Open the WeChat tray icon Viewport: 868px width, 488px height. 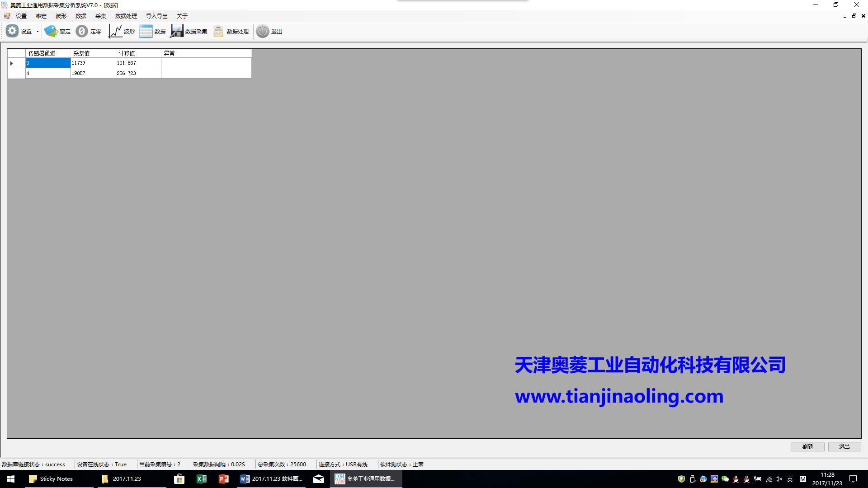pos(725,479)
